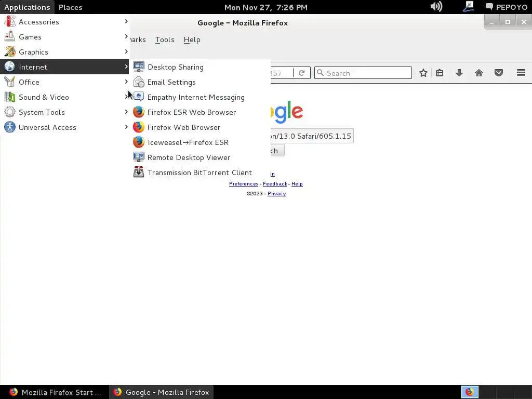Show bookmarks list icon in Firefox toolbar
Image resolution: width=532 pixels, height=399 pixels.
point(440,73)
